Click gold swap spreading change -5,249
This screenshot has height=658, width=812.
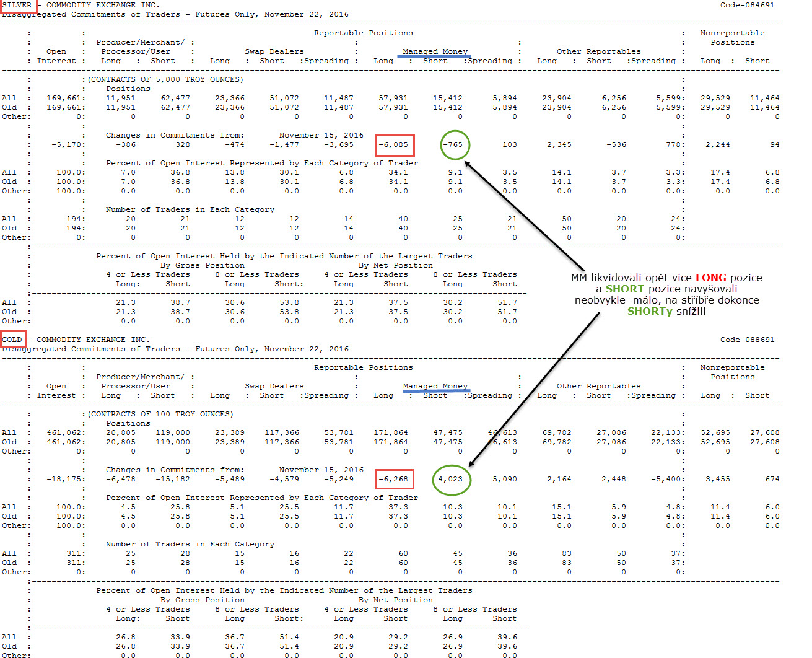coord(338,479)
